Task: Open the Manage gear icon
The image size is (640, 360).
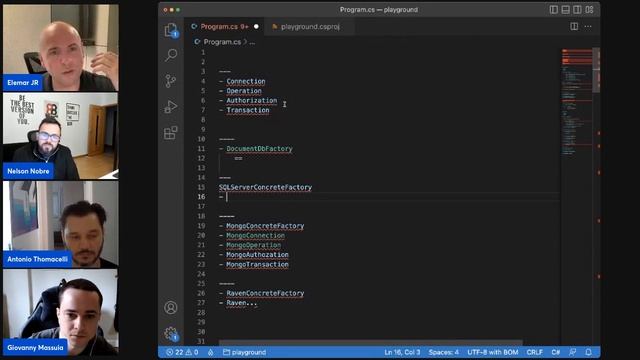Action: [171, 334]
